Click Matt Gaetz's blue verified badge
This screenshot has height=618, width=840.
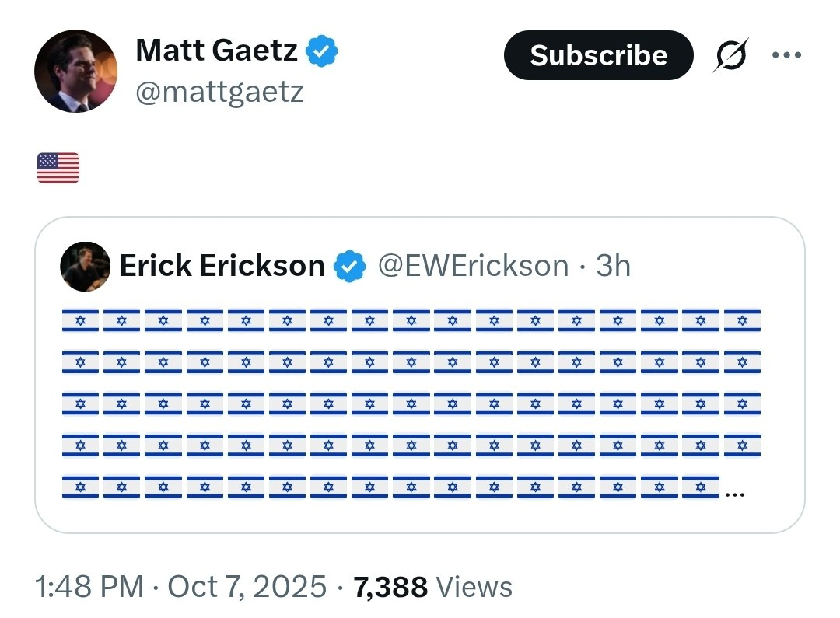click(320, 51)
